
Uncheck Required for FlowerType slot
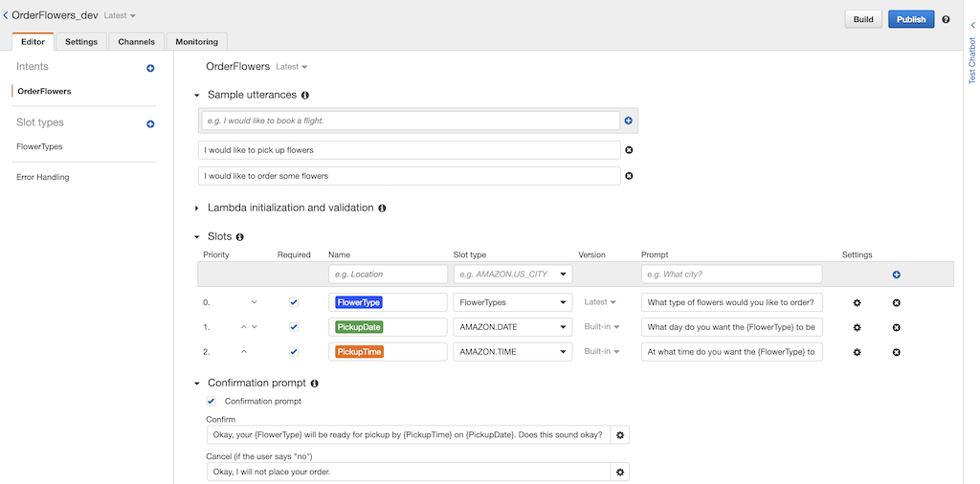point(294,302)
